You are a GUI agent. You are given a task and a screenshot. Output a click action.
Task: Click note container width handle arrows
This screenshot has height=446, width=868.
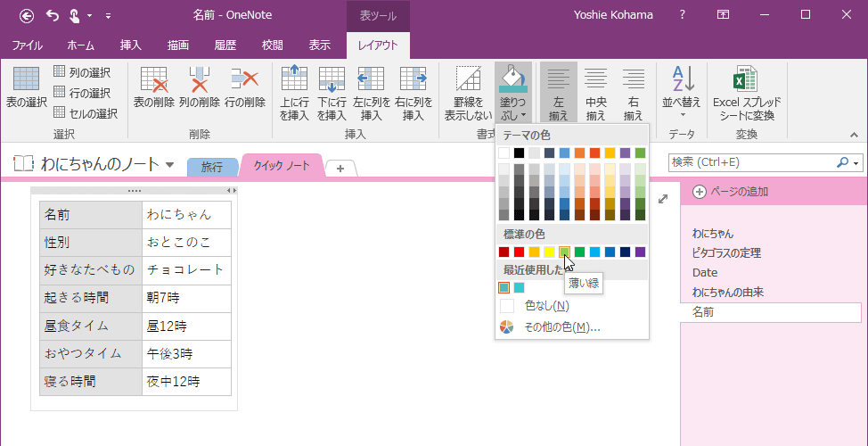click(x=232, y=191)
